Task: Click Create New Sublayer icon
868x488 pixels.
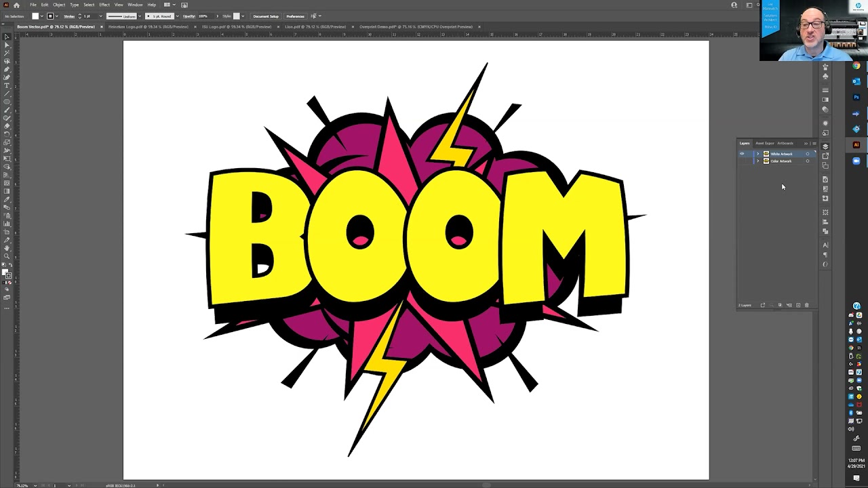Action: click(789, 305)
